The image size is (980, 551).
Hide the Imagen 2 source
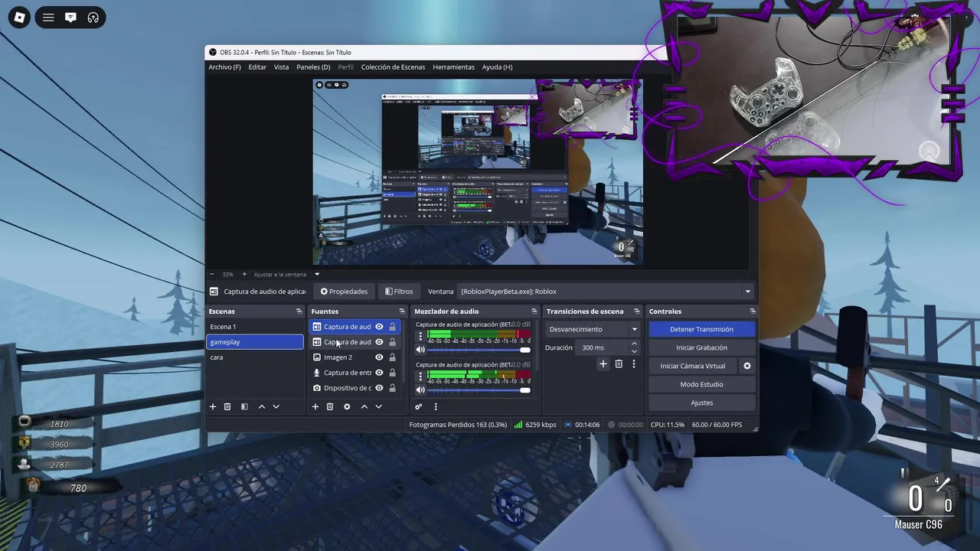[379, 357]
